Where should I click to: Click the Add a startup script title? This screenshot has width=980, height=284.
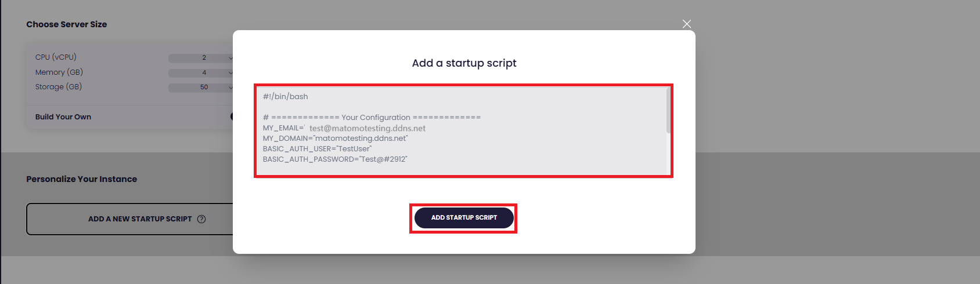tap(464, 63)
